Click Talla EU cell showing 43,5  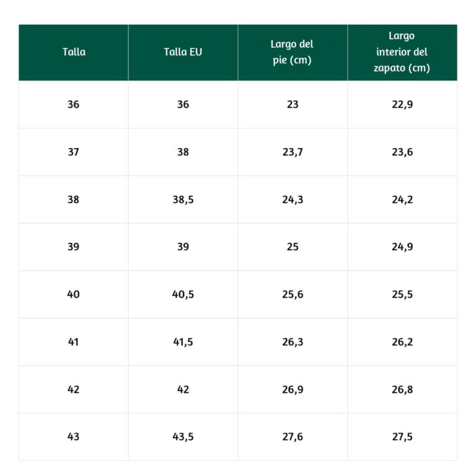tap(183, 437)
